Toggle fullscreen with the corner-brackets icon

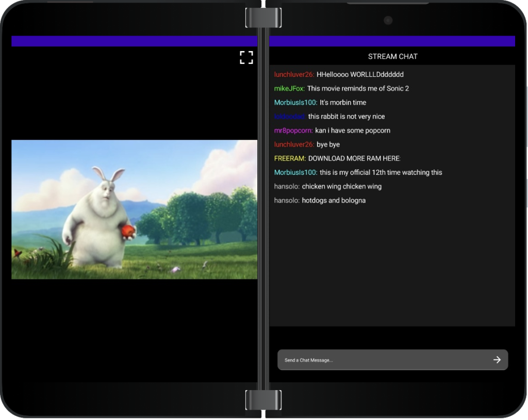pos(246,57)
